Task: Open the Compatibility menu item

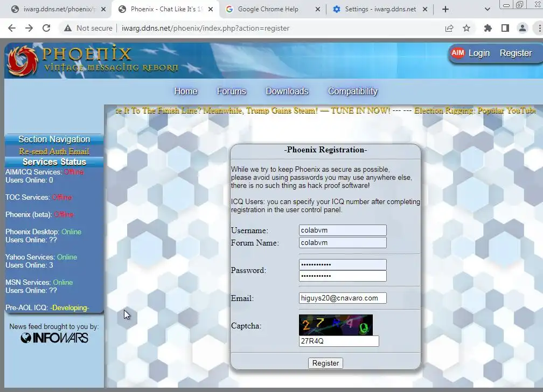Action: (352, 91)
